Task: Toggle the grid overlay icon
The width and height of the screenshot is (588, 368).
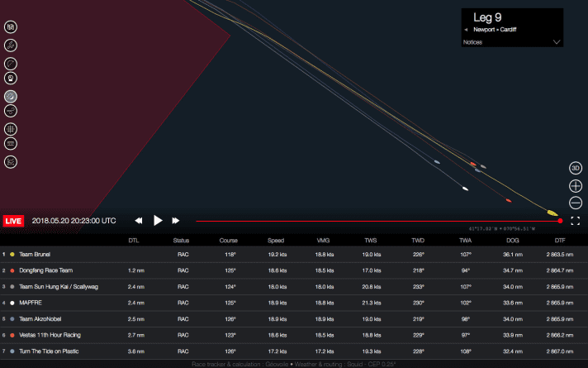Action: click(x=12, y=129)
